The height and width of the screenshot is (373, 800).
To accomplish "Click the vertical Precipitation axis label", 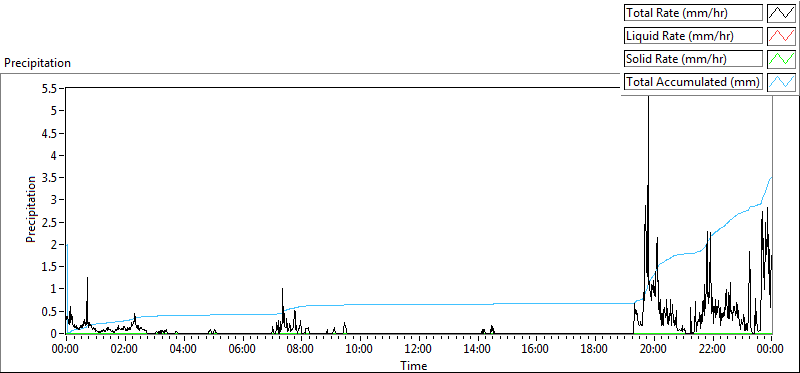I will tap(32, 209).
